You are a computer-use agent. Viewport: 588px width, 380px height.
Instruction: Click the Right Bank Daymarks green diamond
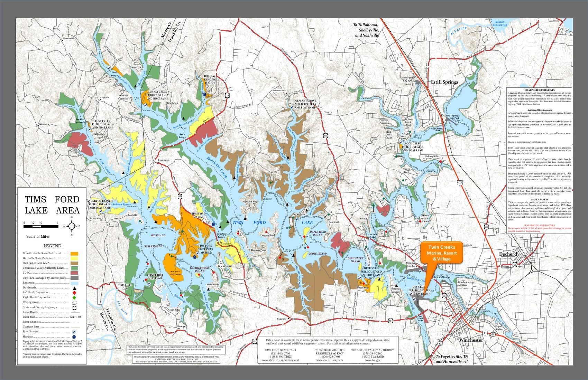pos(74,297)
